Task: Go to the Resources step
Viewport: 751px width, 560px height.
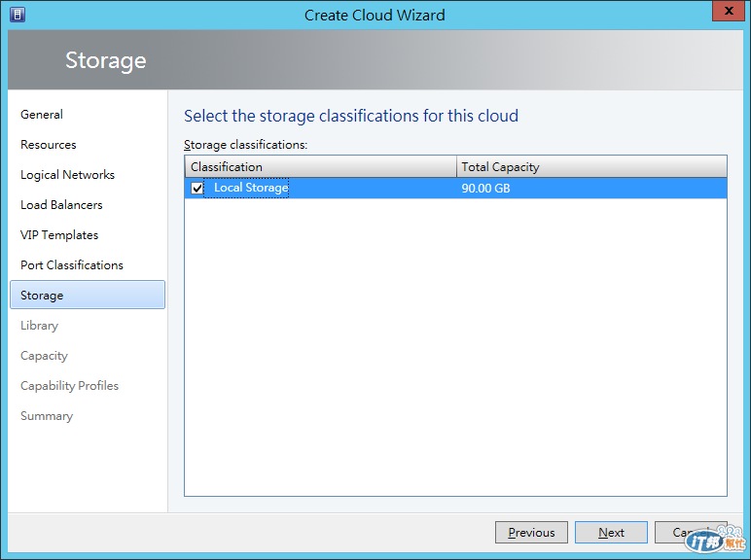Action: (49, 145)
